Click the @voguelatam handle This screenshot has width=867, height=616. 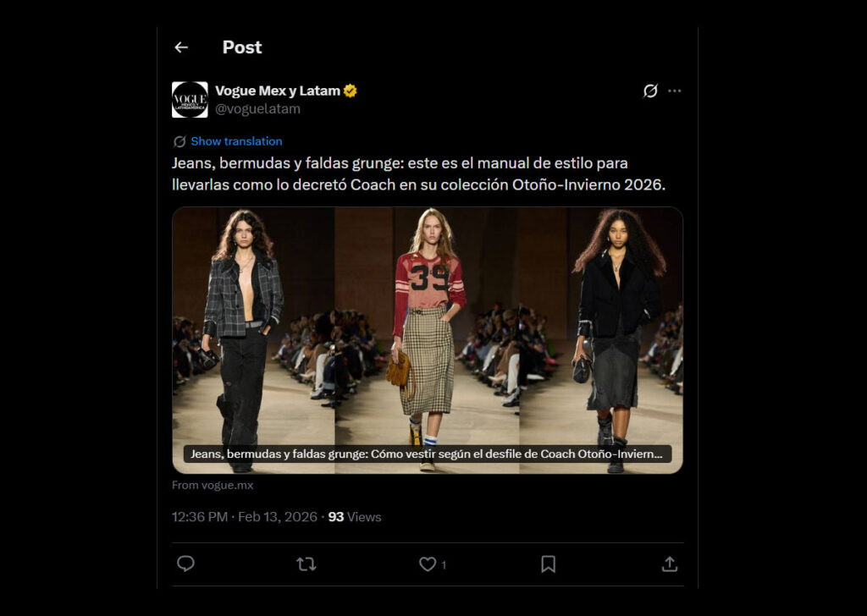click(258, 109)
